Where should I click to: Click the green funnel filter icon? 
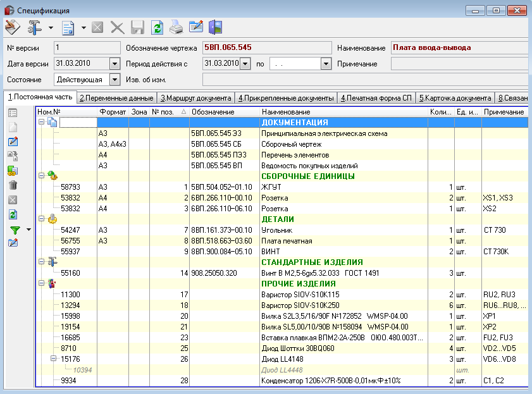(x=15, y=230)
